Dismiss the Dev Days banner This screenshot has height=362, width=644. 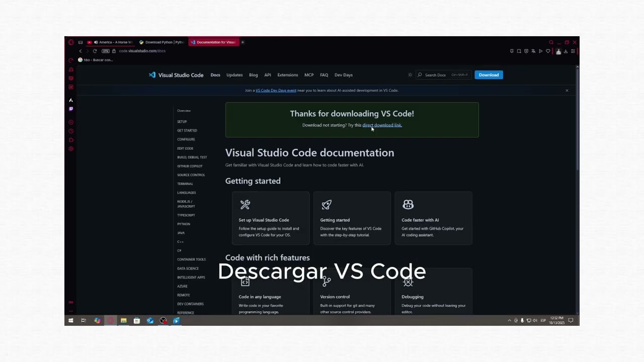[x=567, y=90]
